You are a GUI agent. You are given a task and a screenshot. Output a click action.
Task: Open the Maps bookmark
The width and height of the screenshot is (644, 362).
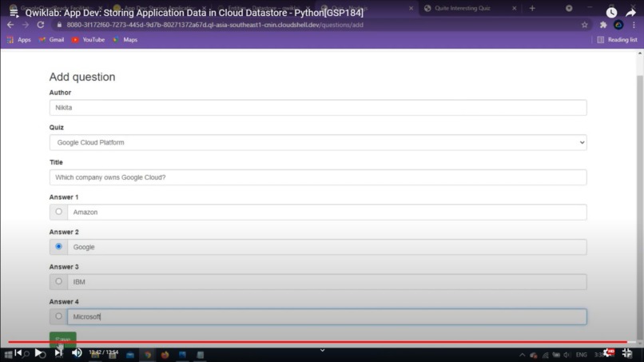(x=125, y=40)
